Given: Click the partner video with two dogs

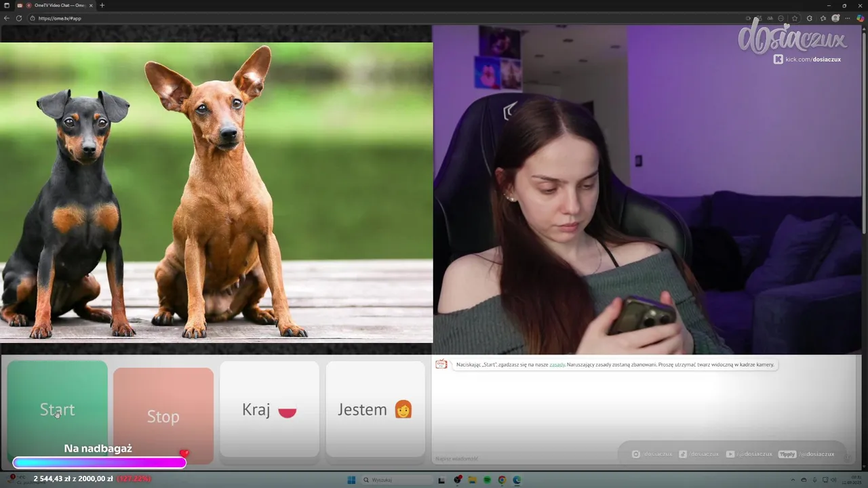Looking at the screenshot, I should [216, 192].
